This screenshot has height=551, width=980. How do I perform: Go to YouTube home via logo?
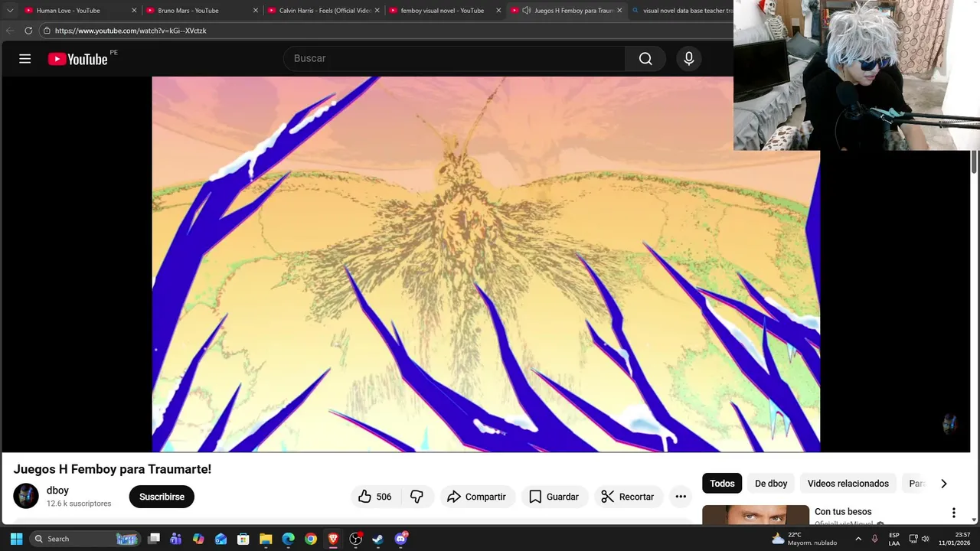pos(78,59)
